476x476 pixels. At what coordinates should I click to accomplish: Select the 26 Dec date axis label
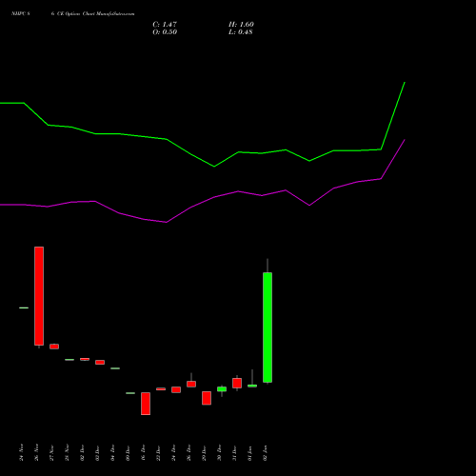pos(188,453)
